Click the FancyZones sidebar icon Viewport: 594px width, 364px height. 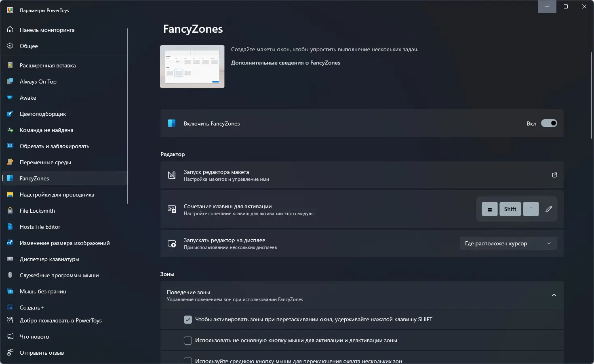(10, 178)
